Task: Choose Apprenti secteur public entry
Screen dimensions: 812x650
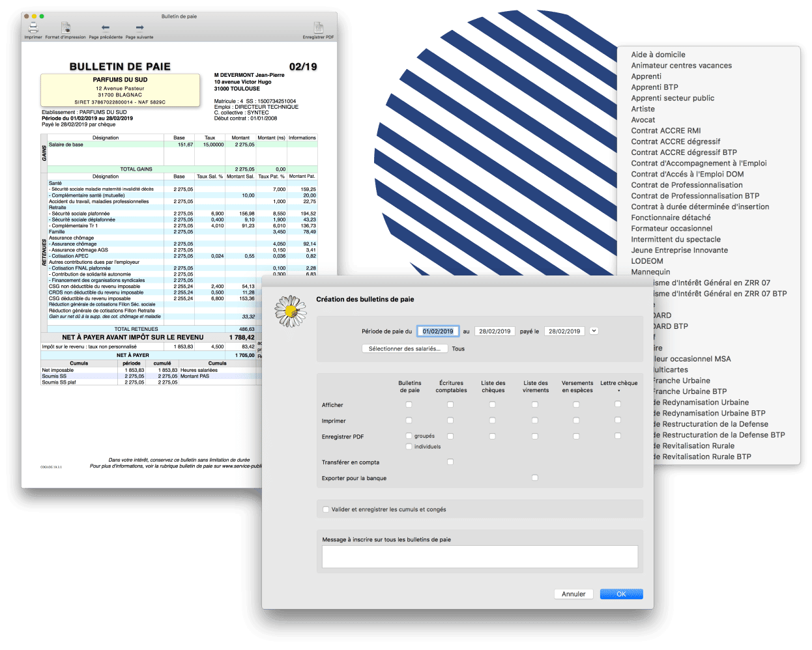Action: (673, 98)
